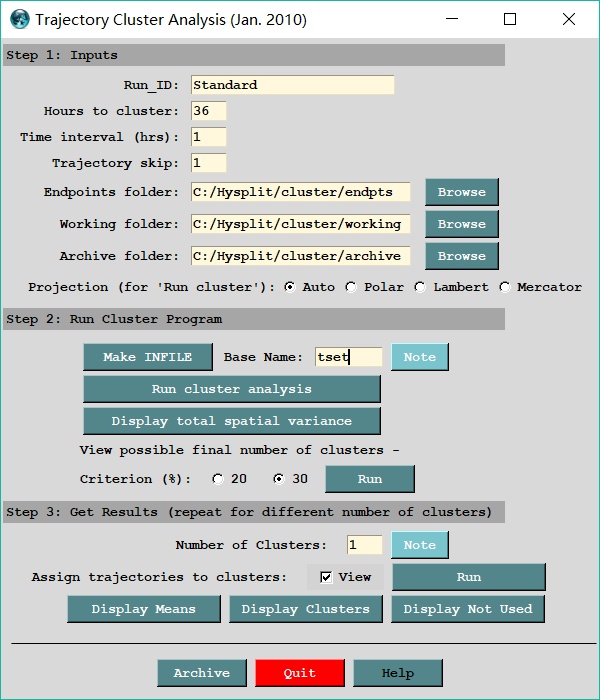600x700 pixels.
Task: Browse for the Archive folder
Action: point(462,256)
